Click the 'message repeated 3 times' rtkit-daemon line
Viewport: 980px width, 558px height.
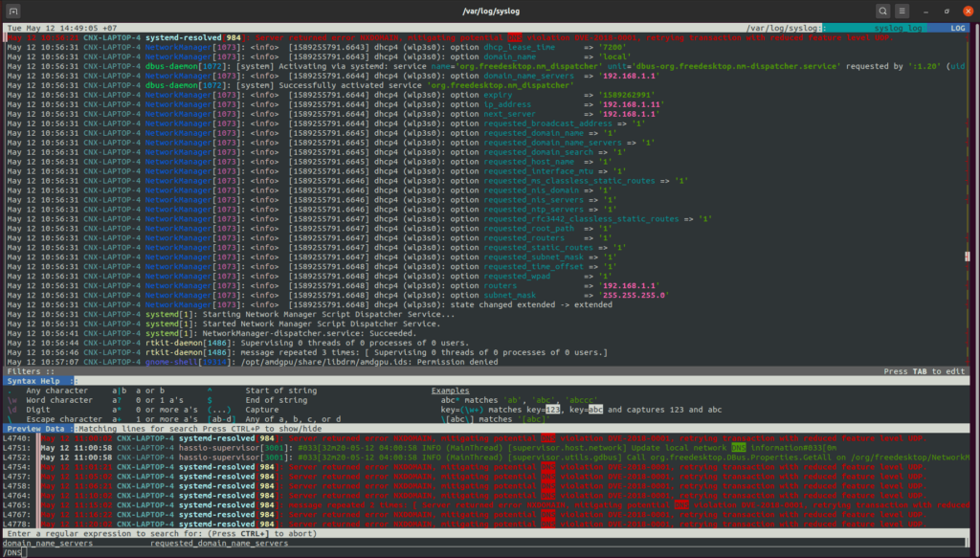tap(307, 352)
